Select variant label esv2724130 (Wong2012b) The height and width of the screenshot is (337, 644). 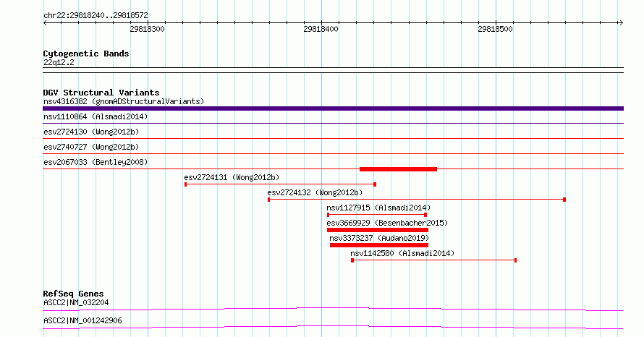[x=91, y=132]
